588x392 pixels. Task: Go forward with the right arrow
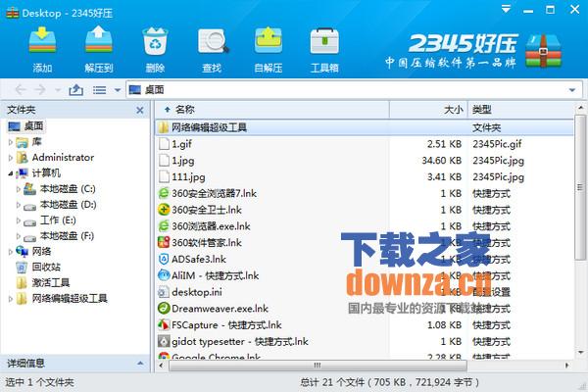pyautogui.click(x=40, y=90)
